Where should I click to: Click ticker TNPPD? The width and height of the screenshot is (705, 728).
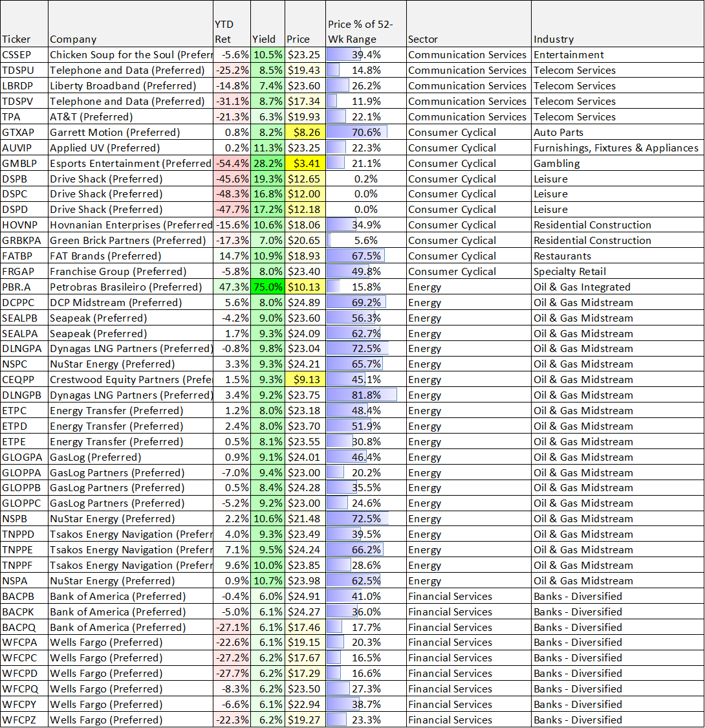24,535
